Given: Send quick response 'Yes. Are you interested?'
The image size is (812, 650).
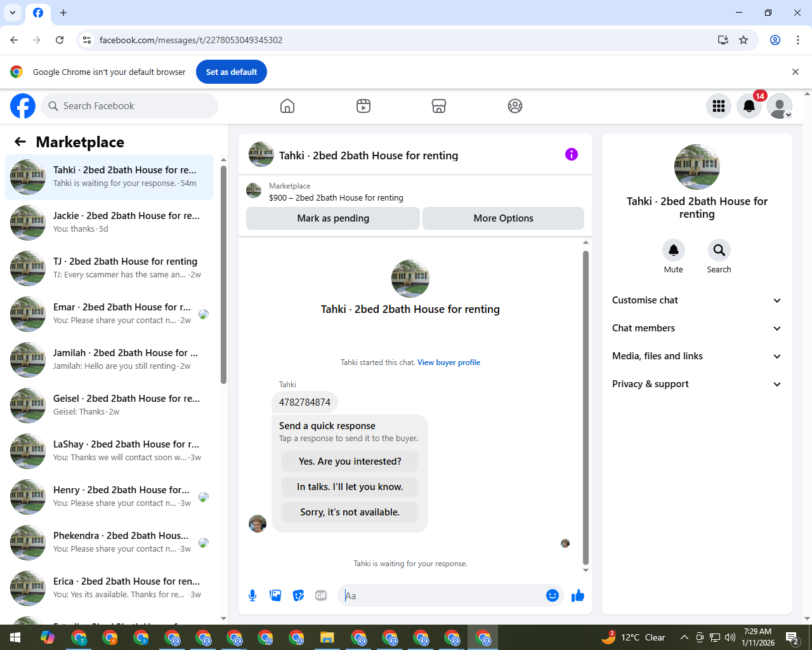Looking at the screenshot, I should [350, 461].
